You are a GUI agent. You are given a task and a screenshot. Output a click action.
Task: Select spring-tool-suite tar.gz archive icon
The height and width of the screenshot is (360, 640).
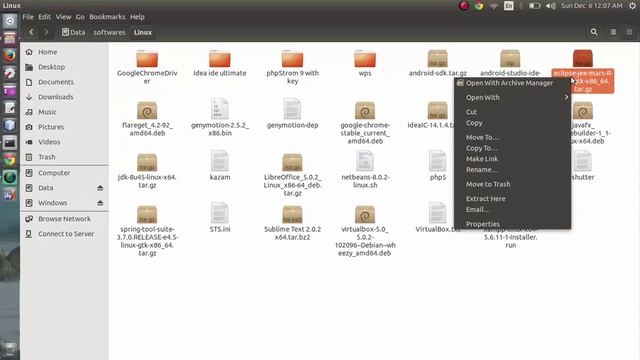coord(147,215)
